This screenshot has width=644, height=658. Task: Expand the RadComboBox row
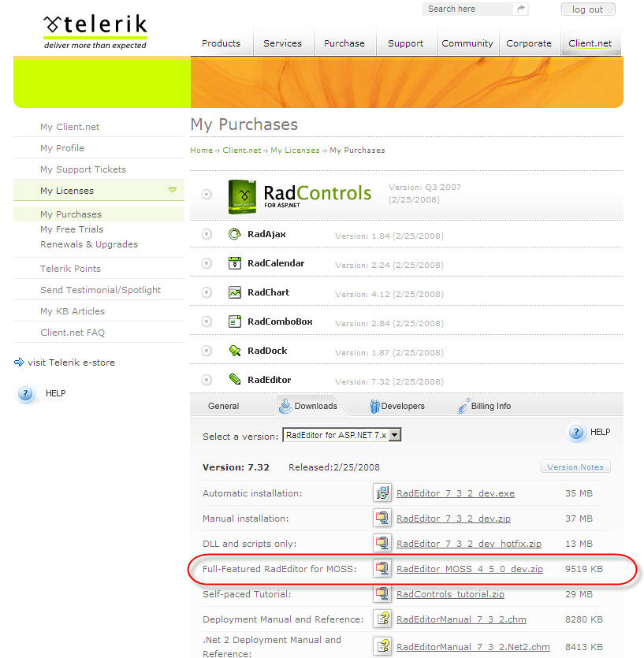(x=207, y=322)
